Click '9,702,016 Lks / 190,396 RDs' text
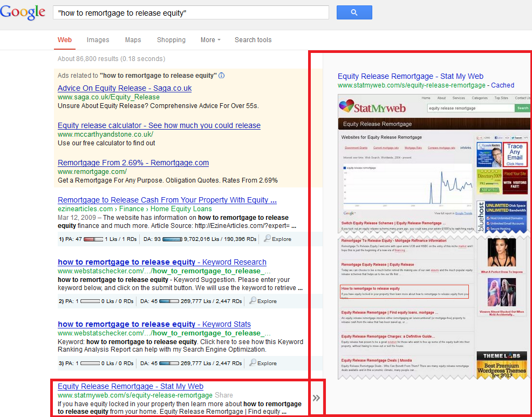This screenshot has width=532, height=417. (220, 239)
